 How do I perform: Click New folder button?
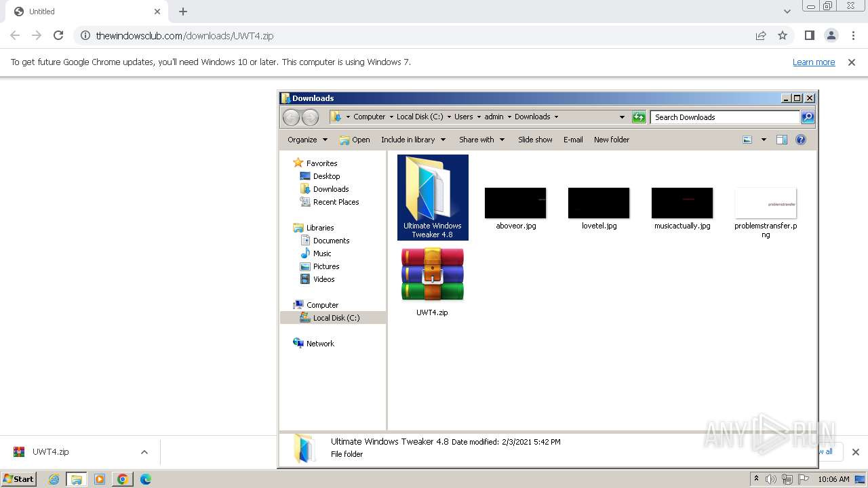point(612,140)
